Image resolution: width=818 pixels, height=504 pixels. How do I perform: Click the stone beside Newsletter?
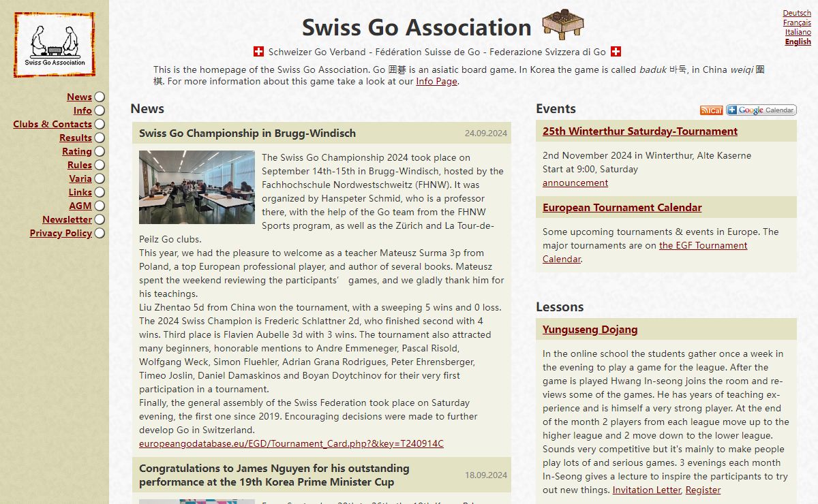coord(100,220)
